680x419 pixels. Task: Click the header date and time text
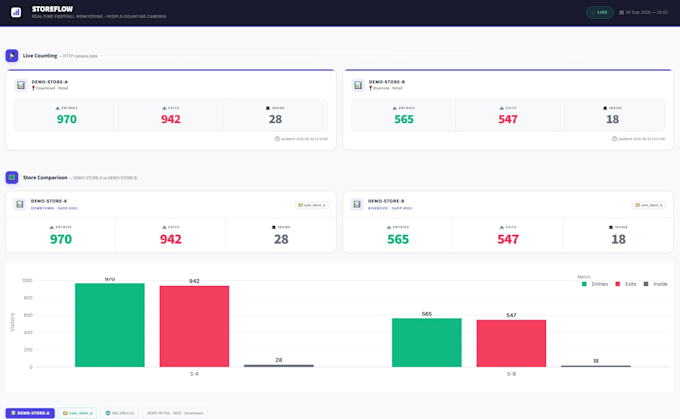click(x=647, y=13)
